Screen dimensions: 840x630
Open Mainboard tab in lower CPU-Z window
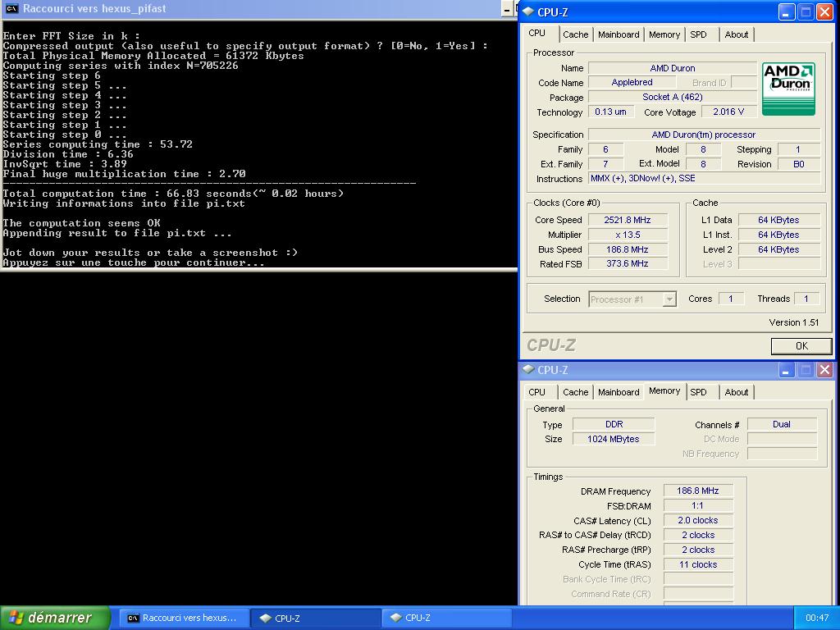[x=619, y=392]
